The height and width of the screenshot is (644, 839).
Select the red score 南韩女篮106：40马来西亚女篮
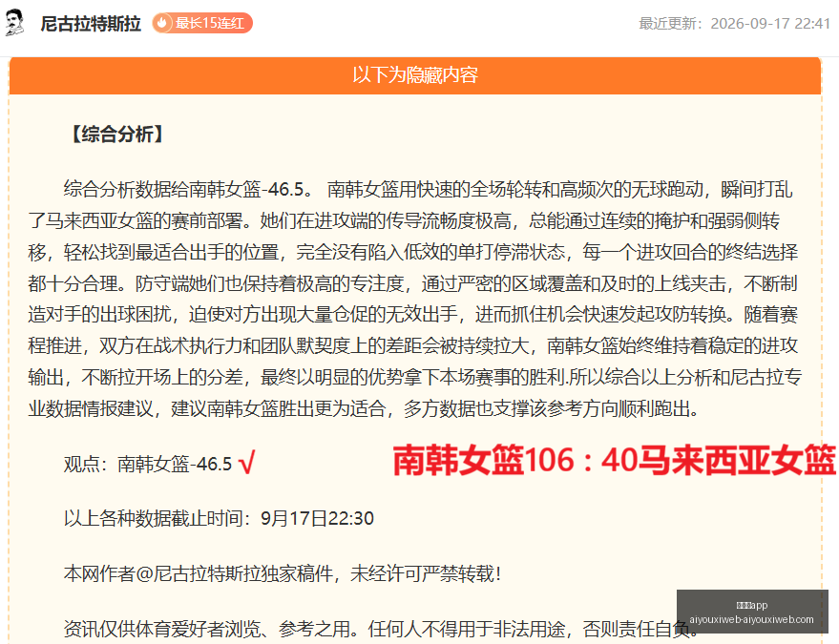click(x=614, y=460)
